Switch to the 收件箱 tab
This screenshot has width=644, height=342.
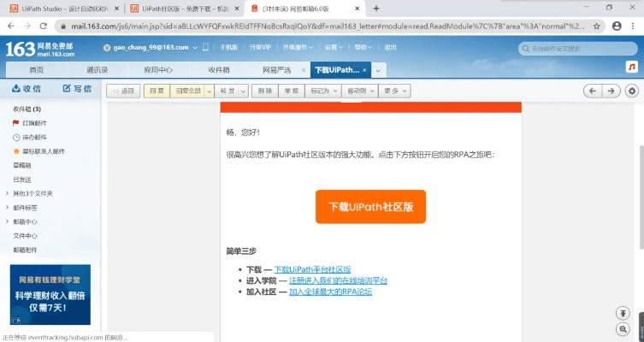pyautogui.click(x=219, y=70)
